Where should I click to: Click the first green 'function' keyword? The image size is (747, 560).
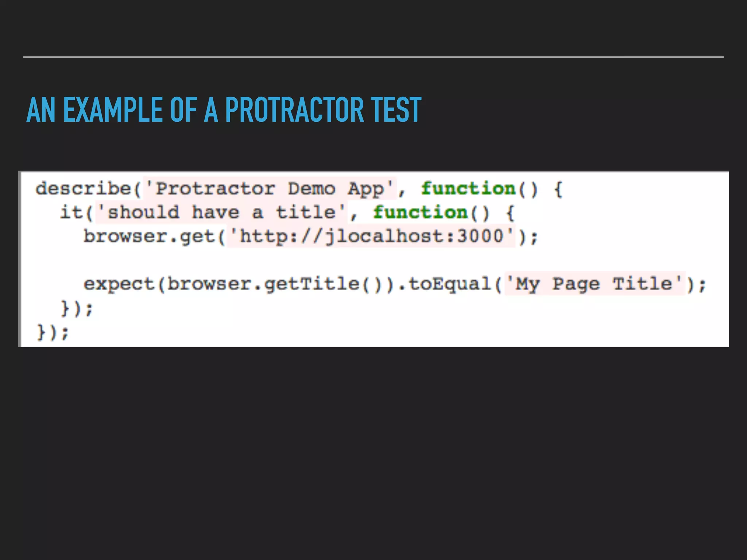coord(468,189)
